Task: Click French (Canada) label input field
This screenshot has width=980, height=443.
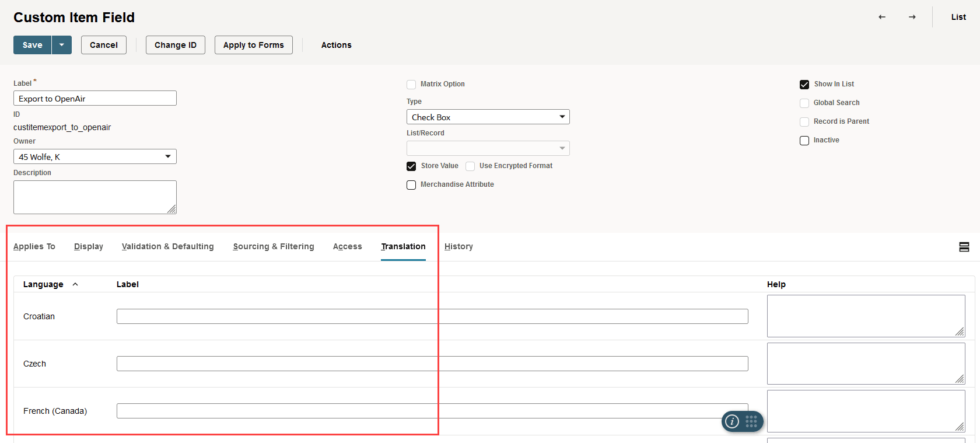Action: [x=432, y=411]
